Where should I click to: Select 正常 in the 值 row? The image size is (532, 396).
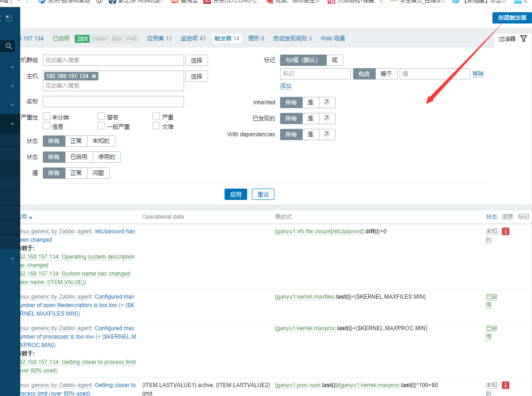coord(76,173)
